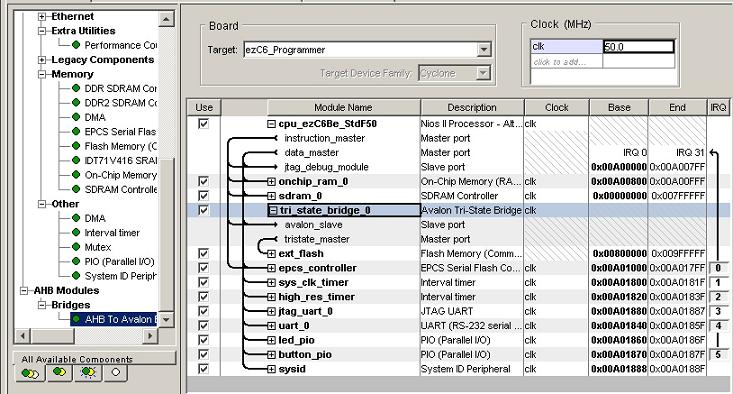
Task: Collapse the Extra Utilities category
Action: point(42,31)
